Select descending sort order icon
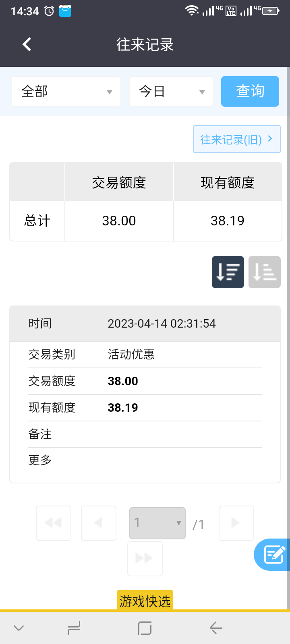The height and width of the screenshot is (644, 290). click(228, 272)
